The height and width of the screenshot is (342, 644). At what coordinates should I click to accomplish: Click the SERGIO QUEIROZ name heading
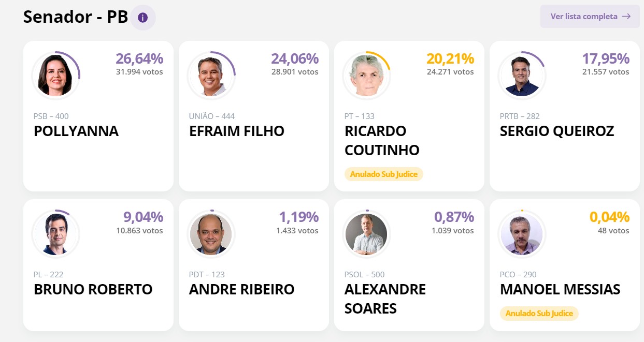click(x=557, y=131)
